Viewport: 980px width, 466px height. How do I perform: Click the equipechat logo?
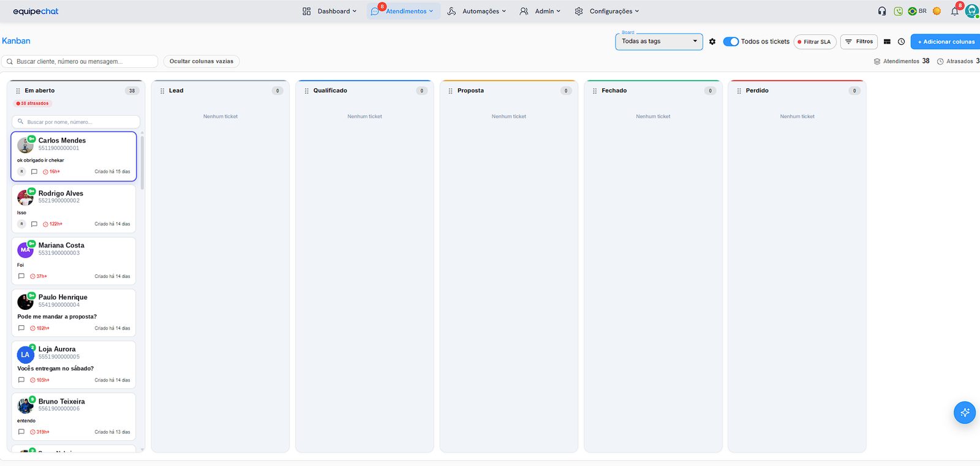pyautogui.click(x=36, y=11)
